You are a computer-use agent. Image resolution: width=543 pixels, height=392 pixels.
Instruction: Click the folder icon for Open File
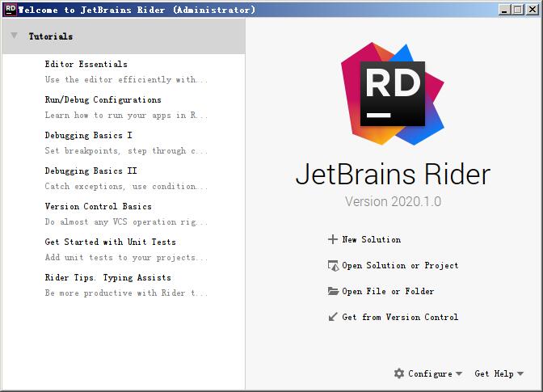[x=333, y=291]
